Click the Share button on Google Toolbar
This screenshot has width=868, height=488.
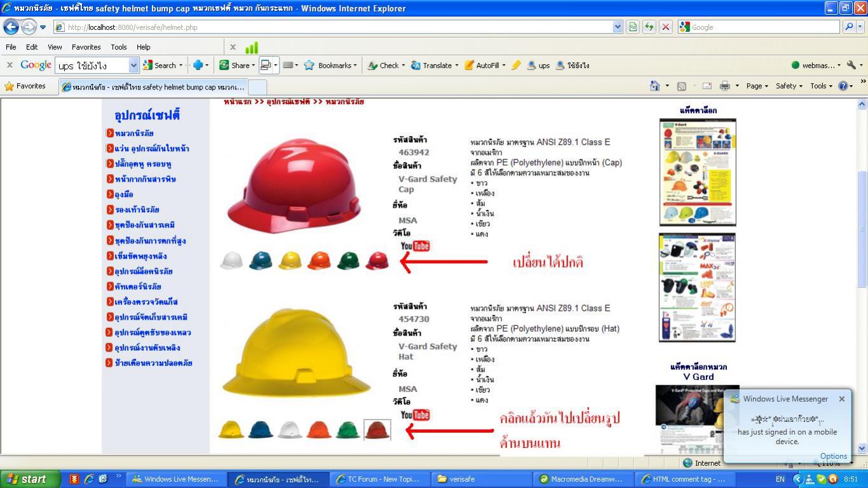click(x=236, y=65)
